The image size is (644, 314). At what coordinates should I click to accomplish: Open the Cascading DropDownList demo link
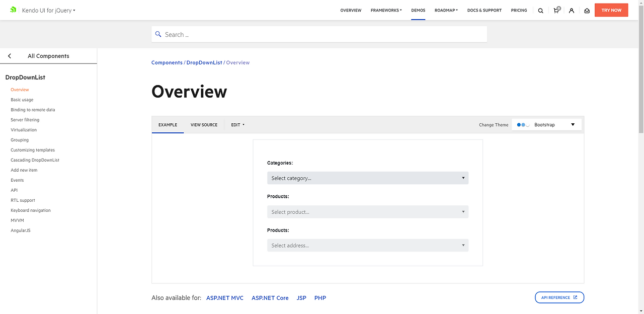35,160
